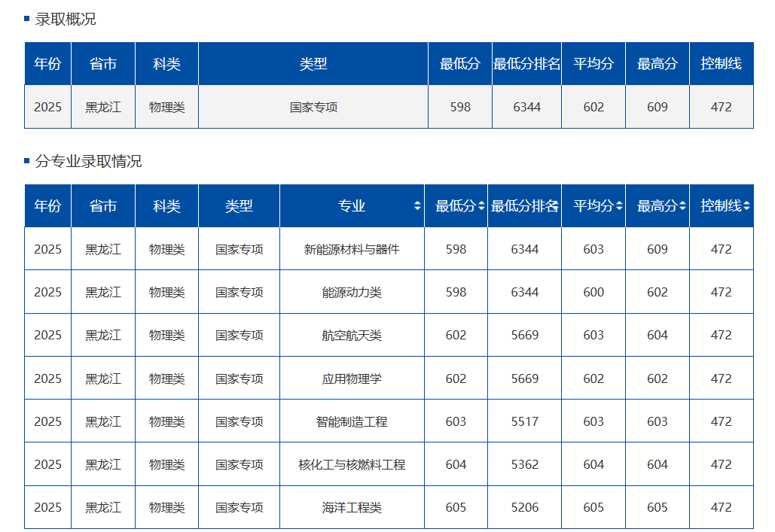Screen dimensions: 775x532
Task: Select the 航空航天类 major cell
Action: pyautogui.click(x=352, y=336)
